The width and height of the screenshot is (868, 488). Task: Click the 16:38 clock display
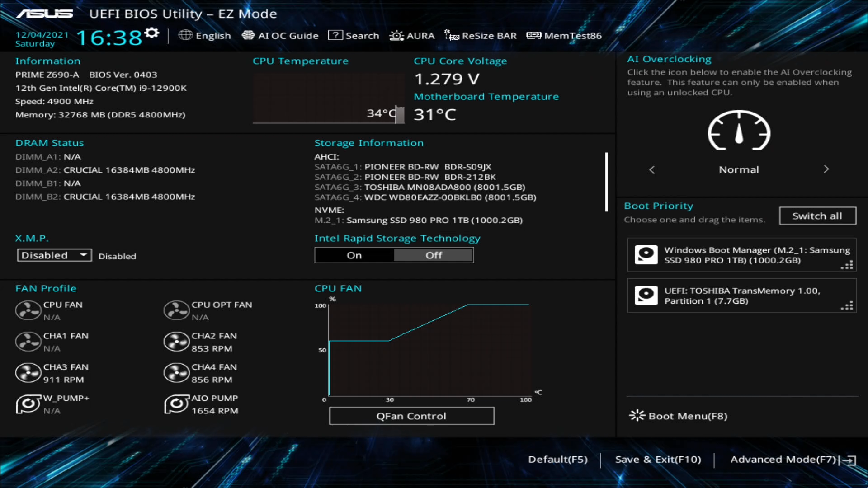pos(109,38)
